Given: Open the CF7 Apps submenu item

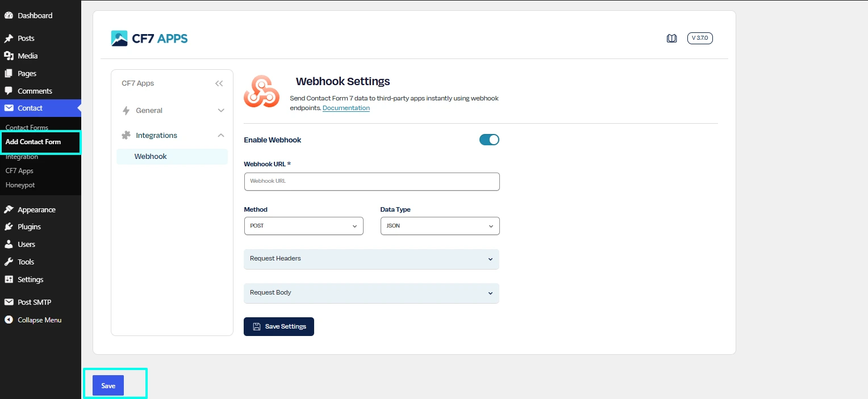Looking at the screenshot, I should [19, 171].
